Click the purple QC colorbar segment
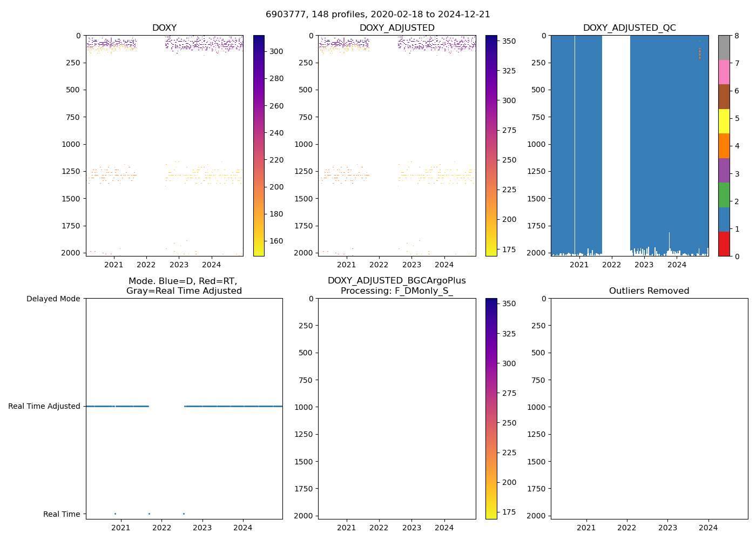 point(724,170)
